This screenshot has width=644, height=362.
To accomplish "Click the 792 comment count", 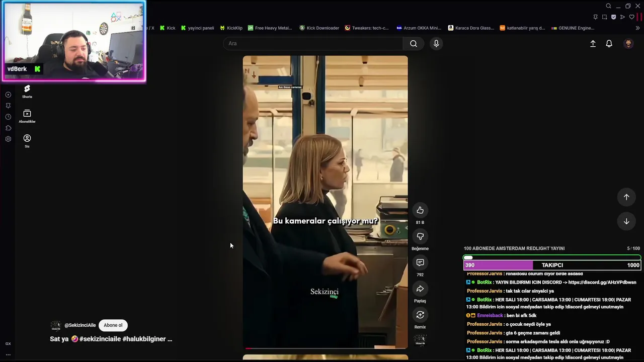I will pos(420,275).
